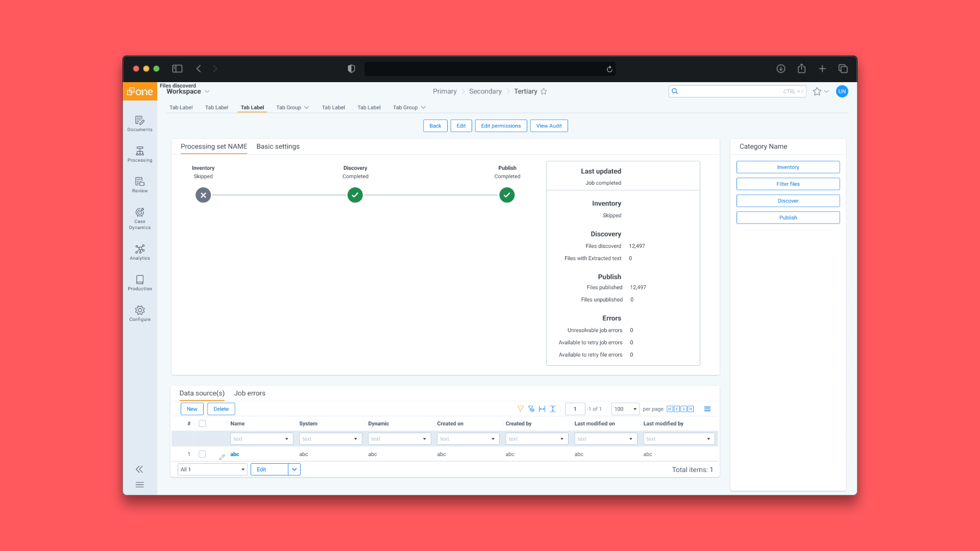Switch to the Job errors tab
Image resolution: width=980 pixels, height=551 pixels.
click(250, 393)
